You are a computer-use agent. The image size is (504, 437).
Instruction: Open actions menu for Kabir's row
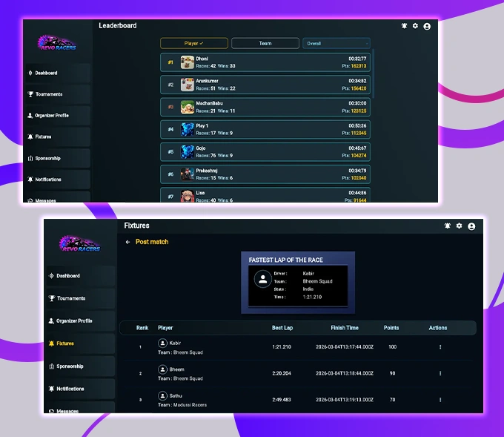tap(440, 346)
